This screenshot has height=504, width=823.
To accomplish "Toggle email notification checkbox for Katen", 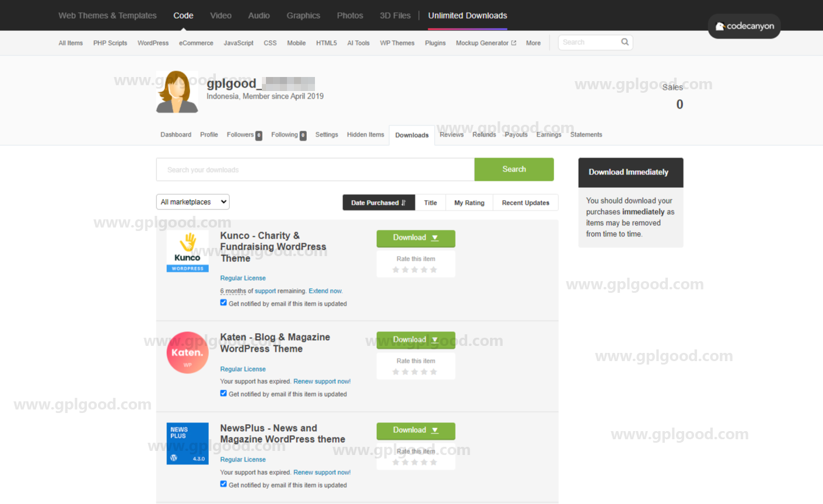I will (x=223, y=393).
